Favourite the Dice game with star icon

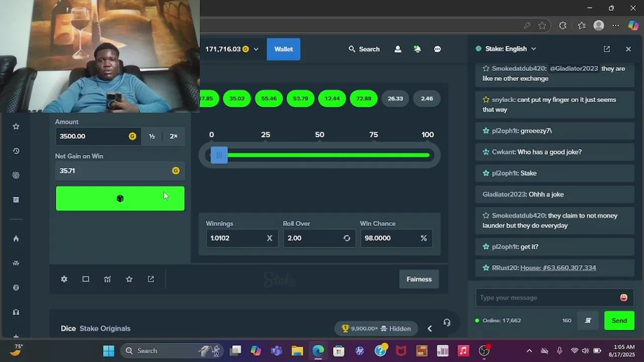pos(129,279)
